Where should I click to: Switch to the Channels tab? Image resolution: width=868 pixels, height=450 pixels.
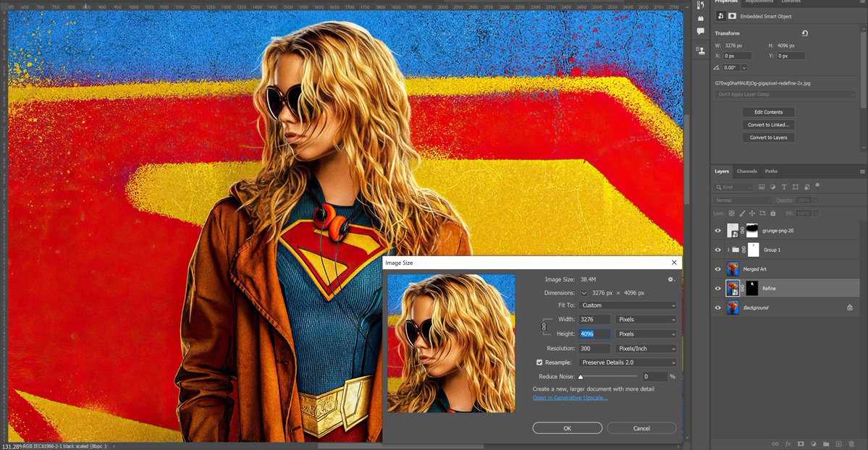click(x=747, y=171)
